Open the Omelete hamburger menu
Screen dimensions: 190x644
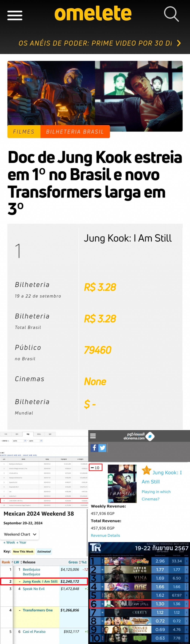click(x=15, y=15)
